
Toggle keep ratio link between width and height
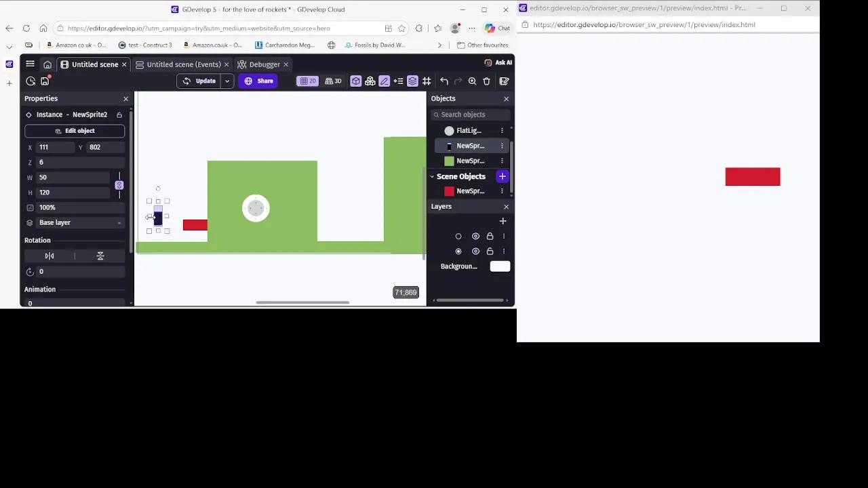pyautogui.click(x=119, y=185)
